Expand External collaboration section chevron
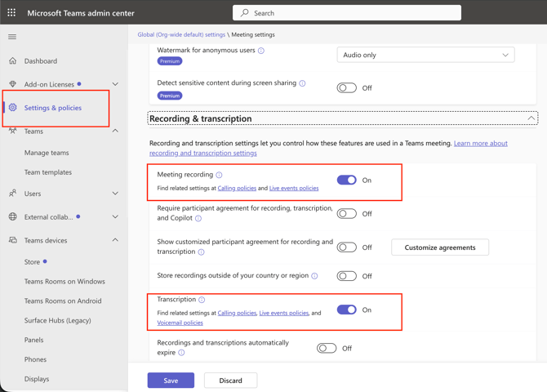 coord(115,216)
